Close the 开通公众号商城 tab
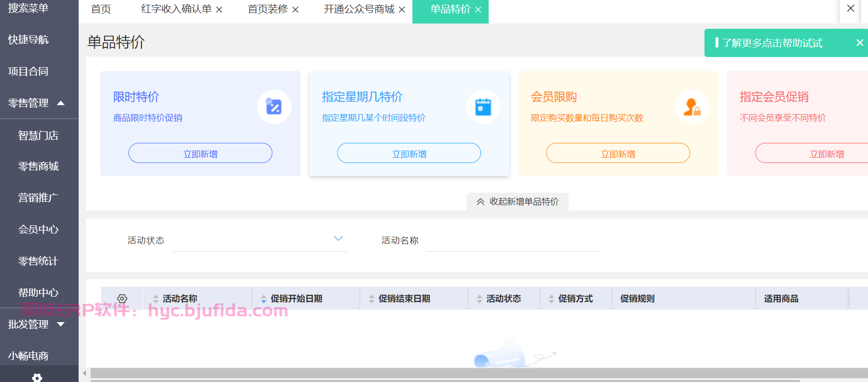This screenshot has width=868, height=382. 402,10
